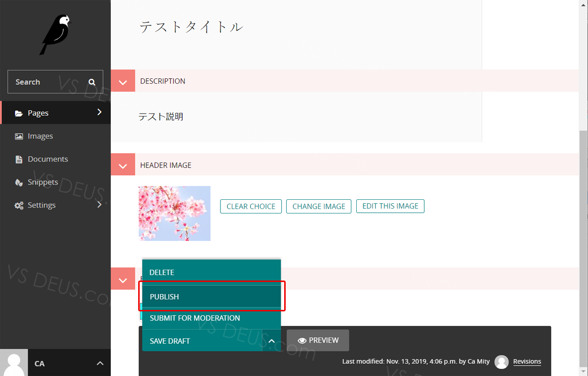The height and width of the screenshot is (376, 588).
Task: Focus the sidebar Search field
Action: coord(55,82)
